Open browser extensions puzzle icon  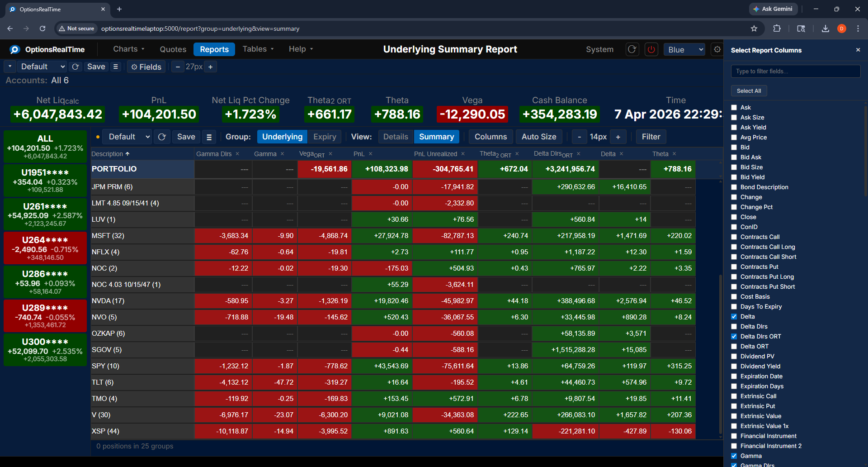coord(777,29)
